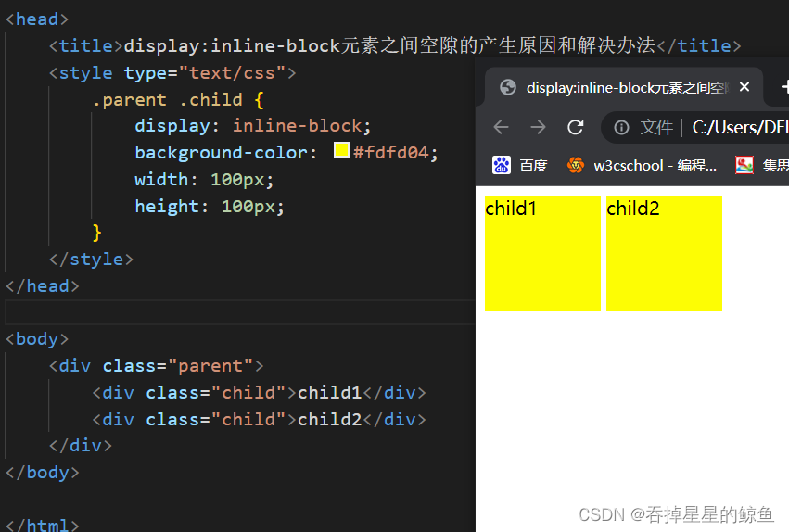789x532 pixels.
Task: Click the site info icon in address bar
Action: [x=621, y=128]
